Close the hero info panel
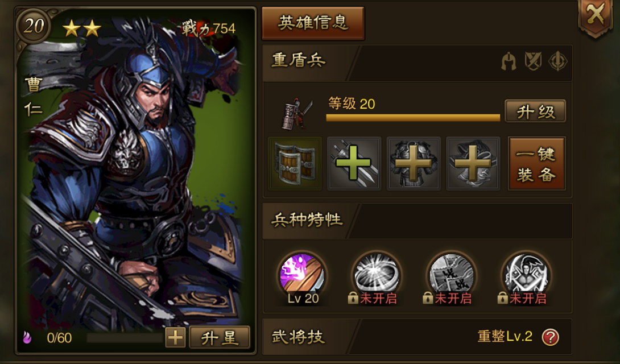620x364 pixels. [x=595, y=16]
